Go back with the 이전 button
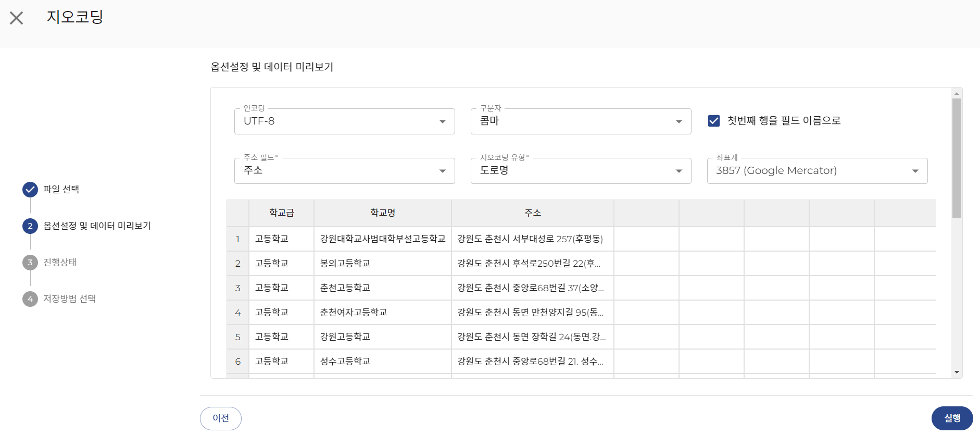Viewport: 980px width, 435px height. [221, 418]
